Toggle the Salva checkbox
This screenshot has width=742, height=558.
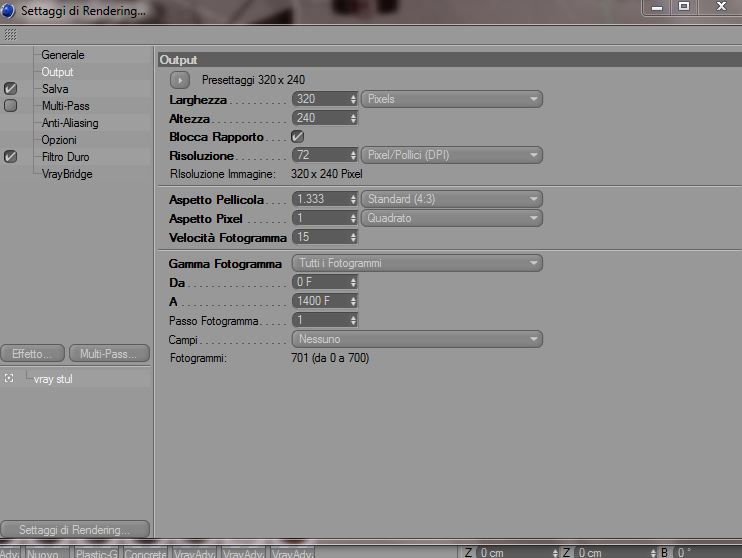(10, 89)
